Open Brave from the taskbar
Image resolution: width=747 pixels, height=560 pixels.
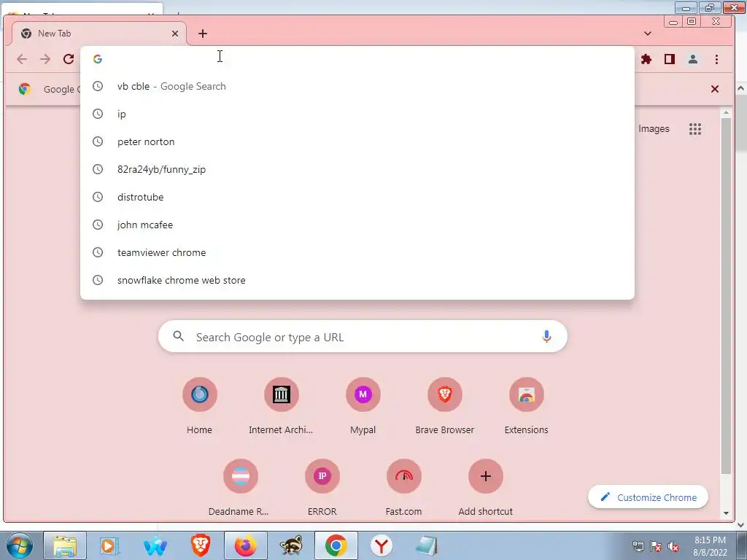coord(201,545)
